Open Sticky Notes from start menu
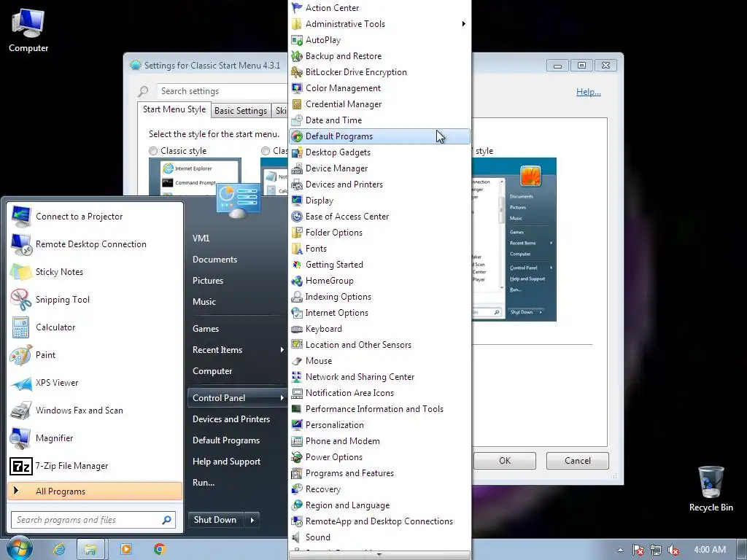 pyautogui.click(x=96, y=272)
